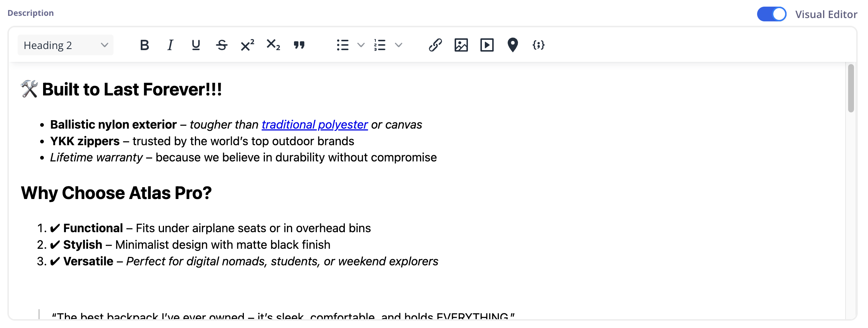This screenshot has width=868, height=328.
Task: Click the editor's vertical scrollbar thumb
Action: (851, 88)
